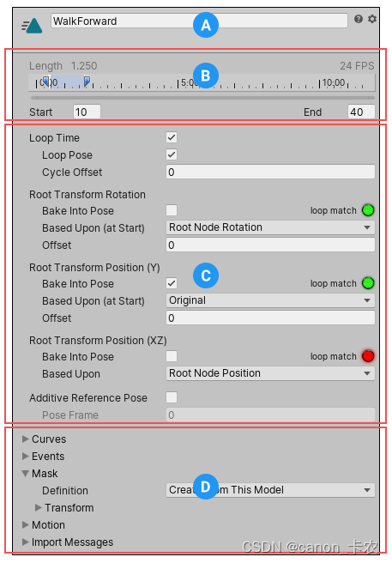This screenshot has height=563, width=392.
Task: Click the blue circled C annotation marker
Action: point(206,275)
